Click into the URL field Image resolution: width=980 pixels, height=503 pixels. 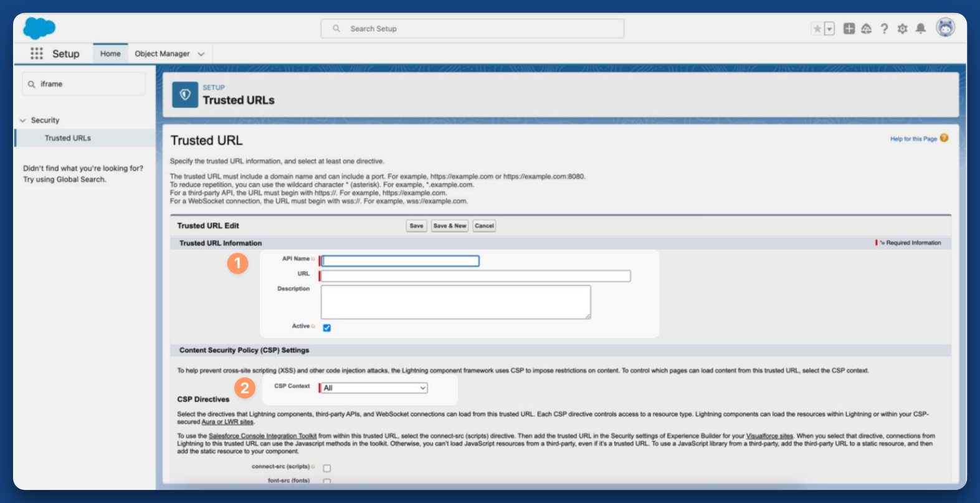pos(476,276)
